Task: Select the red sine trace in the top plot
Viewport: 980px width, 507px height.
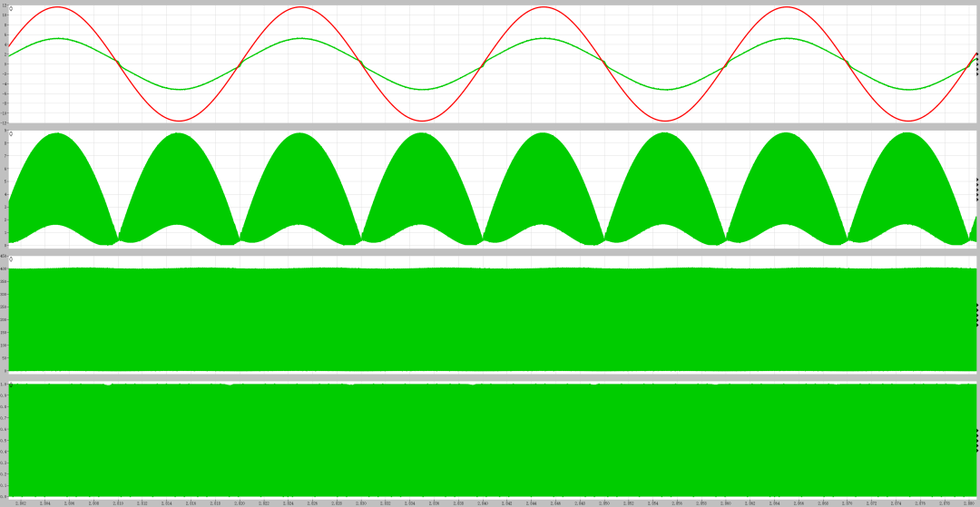Action: 301,7
